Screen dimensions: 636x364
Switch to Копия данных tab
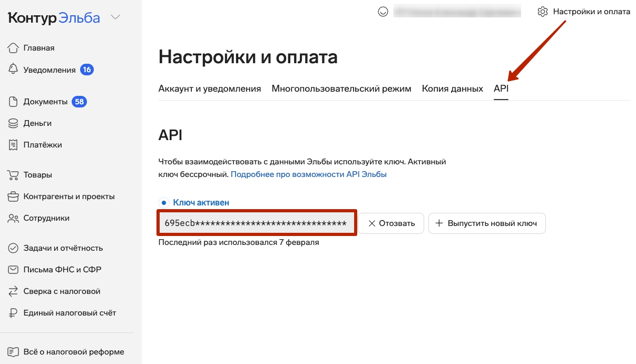point(453,88)
